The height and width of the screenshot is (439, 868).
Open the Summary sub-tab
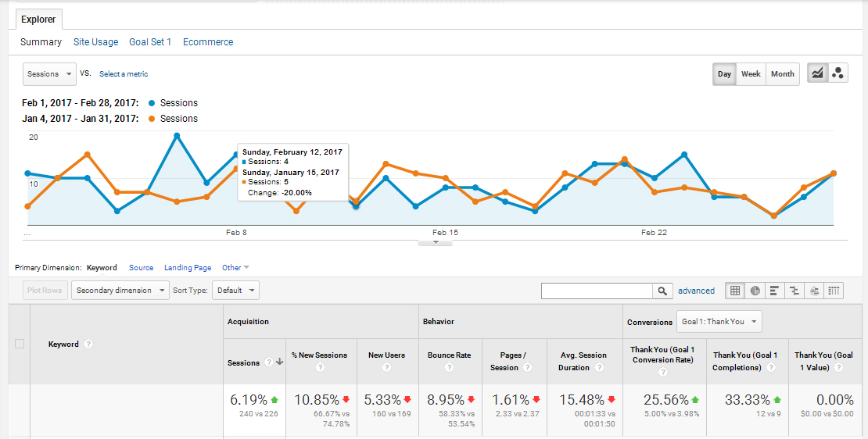coord(41,42)
